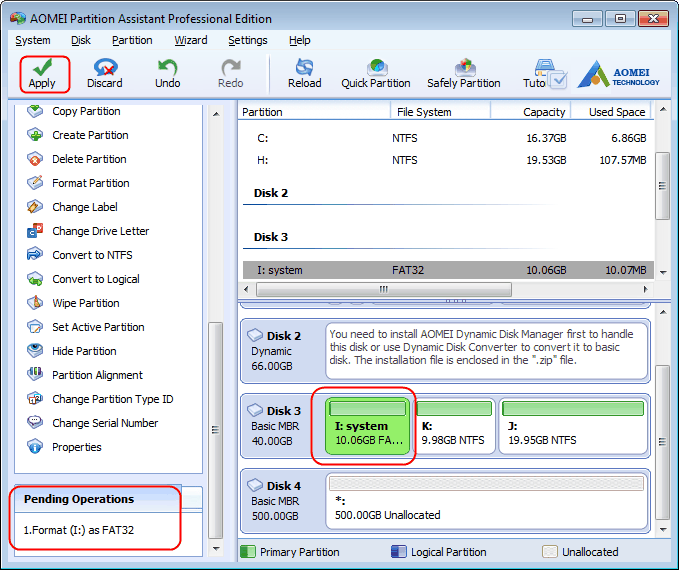Screen dimensions: 679x570
Task: Open the Wizard menu
Action: [x=191, y=40]
